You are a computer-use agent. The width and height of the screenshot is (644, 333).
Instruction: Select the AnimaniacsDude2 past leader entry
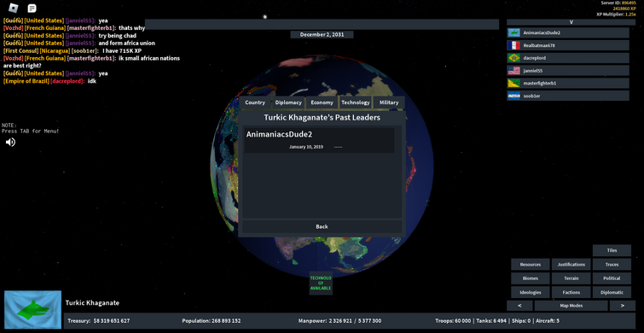320,140
